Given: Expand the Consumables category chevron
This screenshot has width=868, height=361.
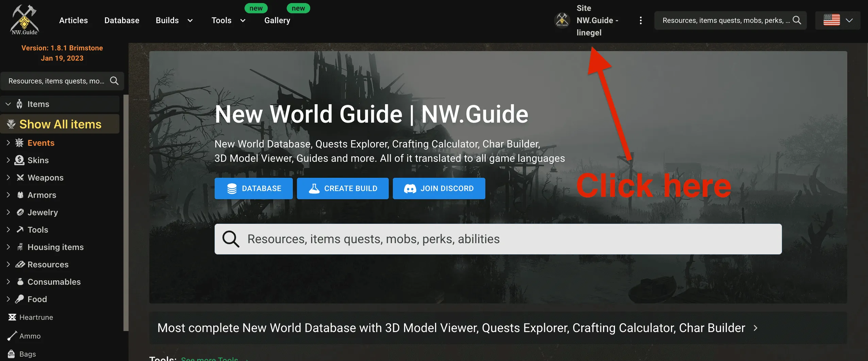Looking at the screenshot, I should [8, 282].
